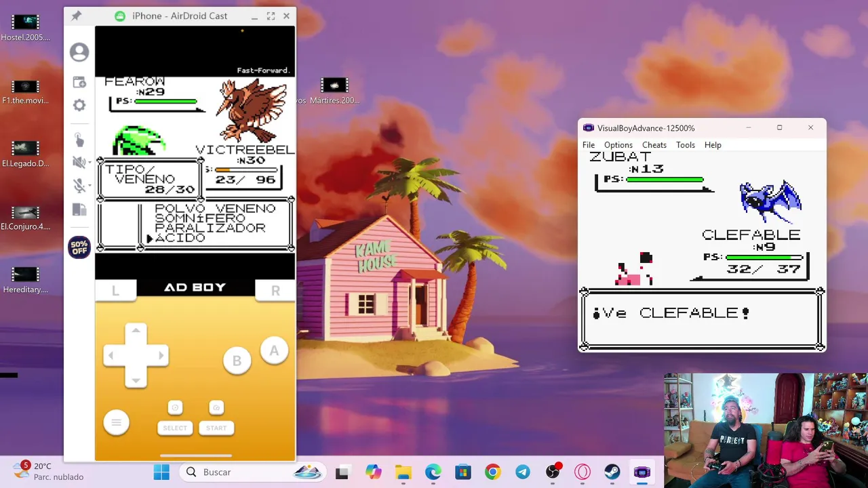
Task: Tap left arrow on the D-pad
Action: tap(111, 355)
